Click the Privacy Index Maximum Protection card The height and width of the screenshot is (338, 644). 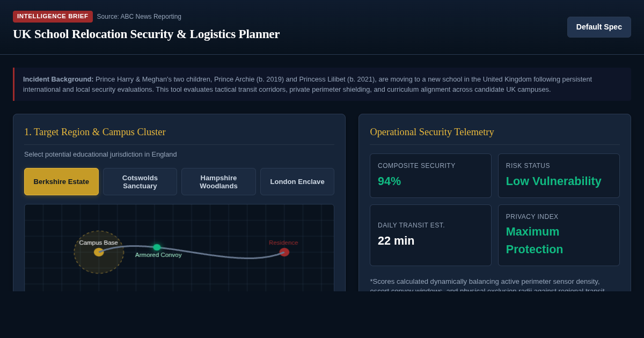click(559, 235)
